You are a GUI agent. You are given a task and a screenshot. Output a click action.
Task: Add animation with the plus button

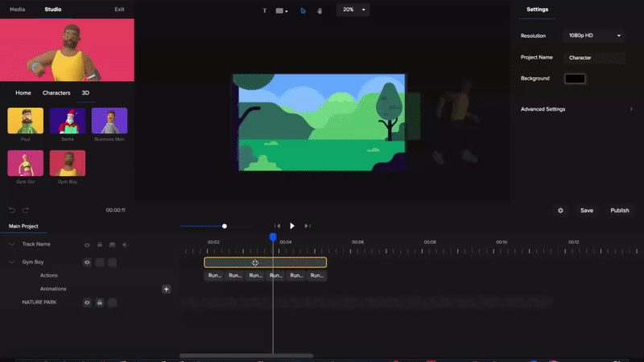pos(167,289)
